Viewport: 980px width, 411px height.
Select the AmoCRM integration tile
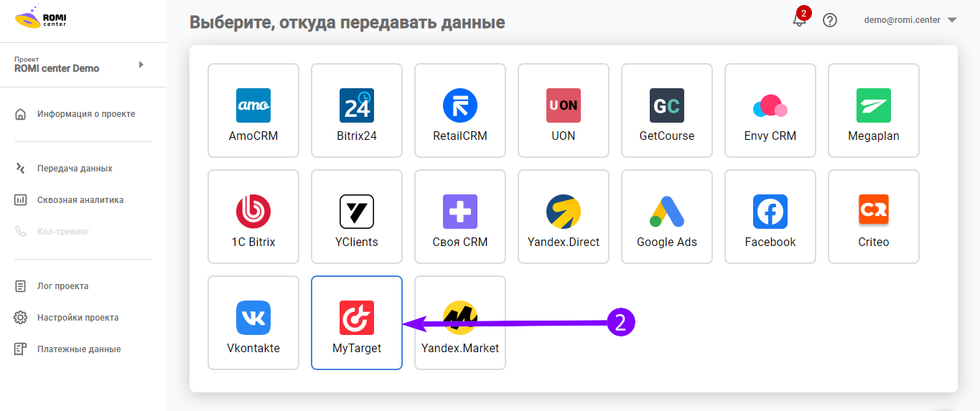[x=253, y=110]
